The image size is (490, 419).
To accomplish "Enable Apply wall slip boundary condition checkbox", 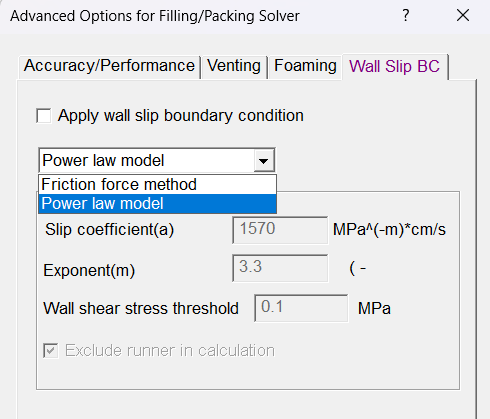I will (x=44, y=116).
